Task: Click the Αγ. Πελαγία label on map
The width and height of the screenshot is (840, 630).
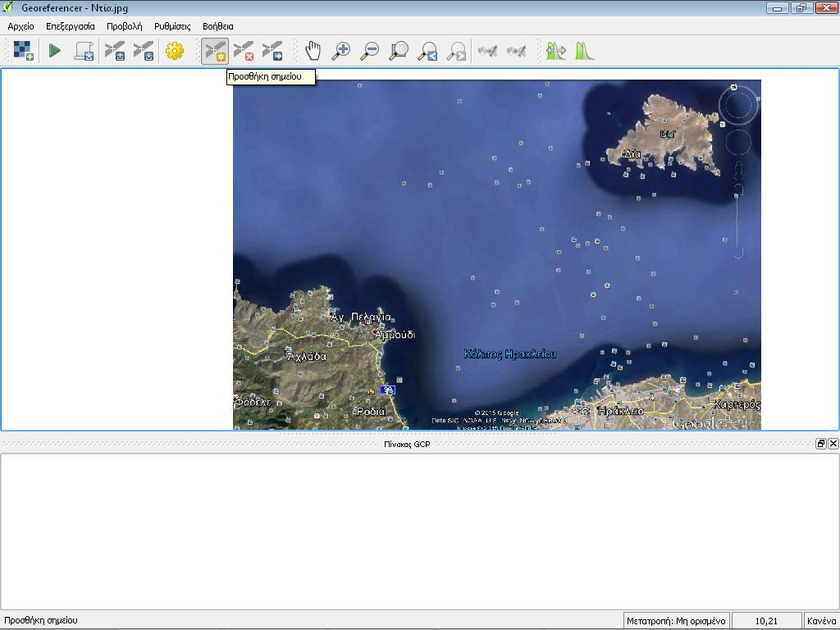Action: pos(361,317)
